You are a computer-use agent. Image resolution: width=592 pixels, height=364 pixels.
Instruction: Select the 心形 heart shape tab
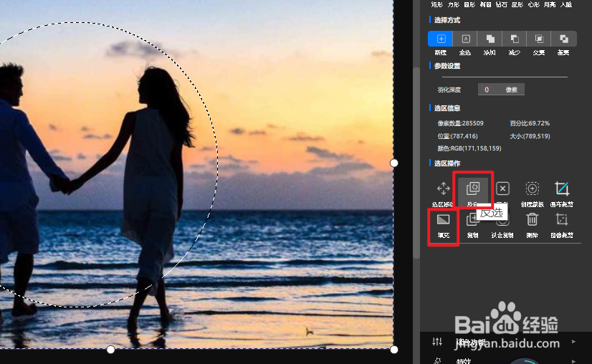coord(533,4)
